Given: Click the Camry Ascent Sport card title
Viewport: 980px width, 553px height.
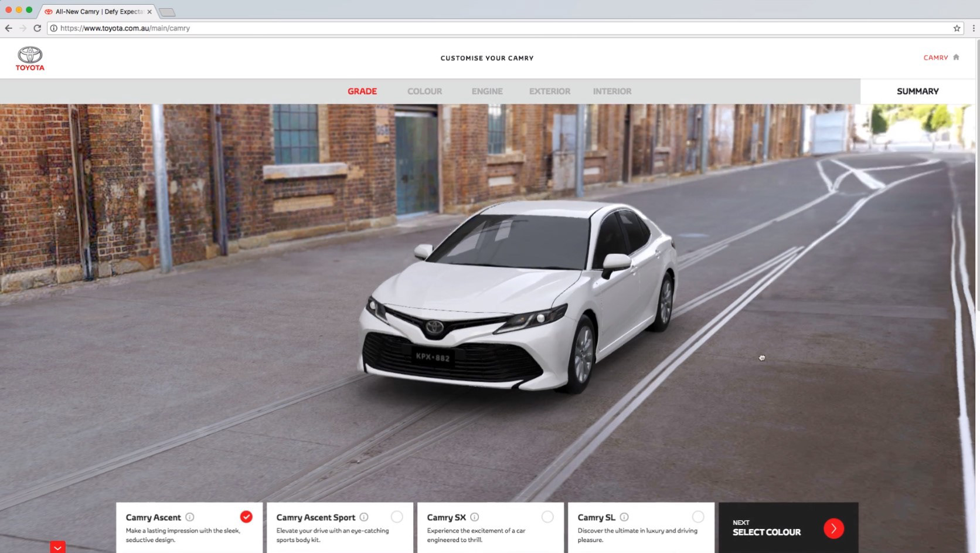Looking at the screenshot, I should [x=316, y=517].
